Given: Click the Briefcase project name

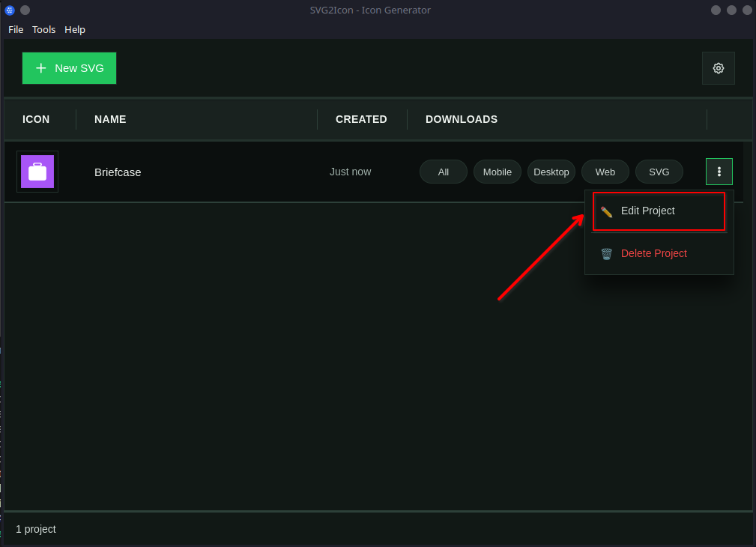Looking at the screenshot, I should click(x=118, y=172).
